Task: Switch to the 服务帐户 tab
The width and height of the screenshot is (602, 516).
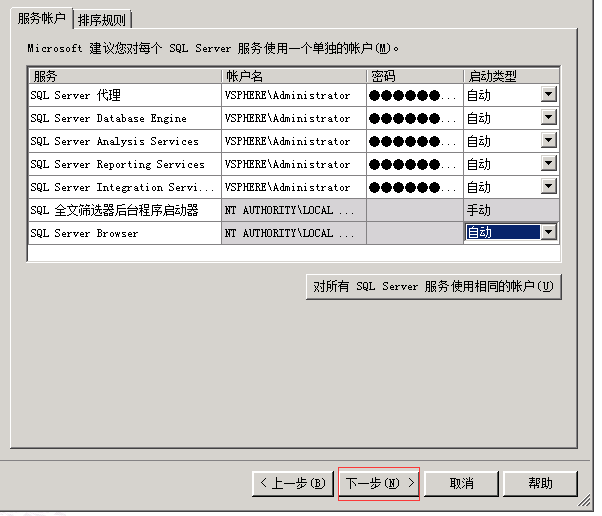Action: (x=41, y=18)
